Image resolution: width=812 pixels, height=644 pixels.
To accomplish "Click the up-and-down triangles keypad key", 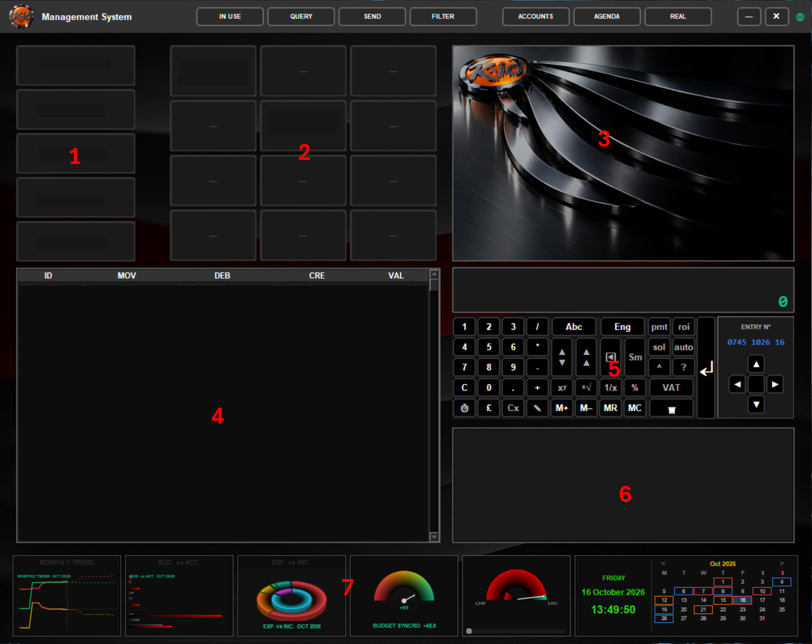I will [x=562, y=357].
